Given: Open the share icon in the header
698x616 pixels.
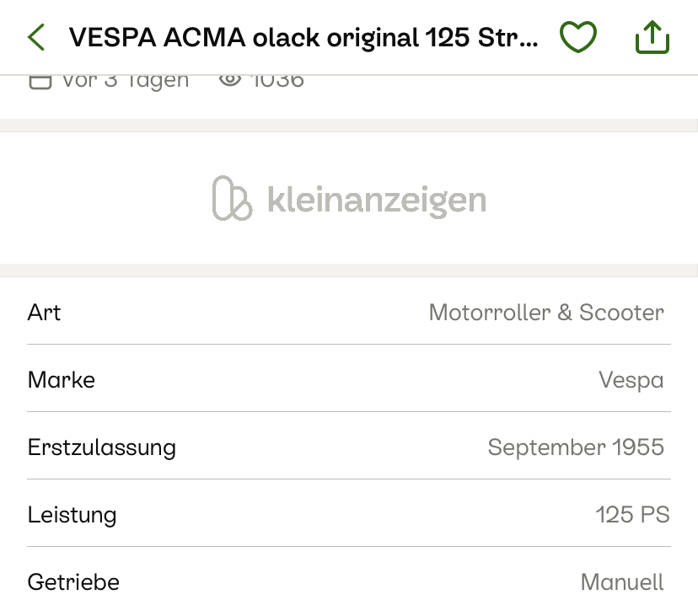Looking at the screenshot, I should pos(652,37).
